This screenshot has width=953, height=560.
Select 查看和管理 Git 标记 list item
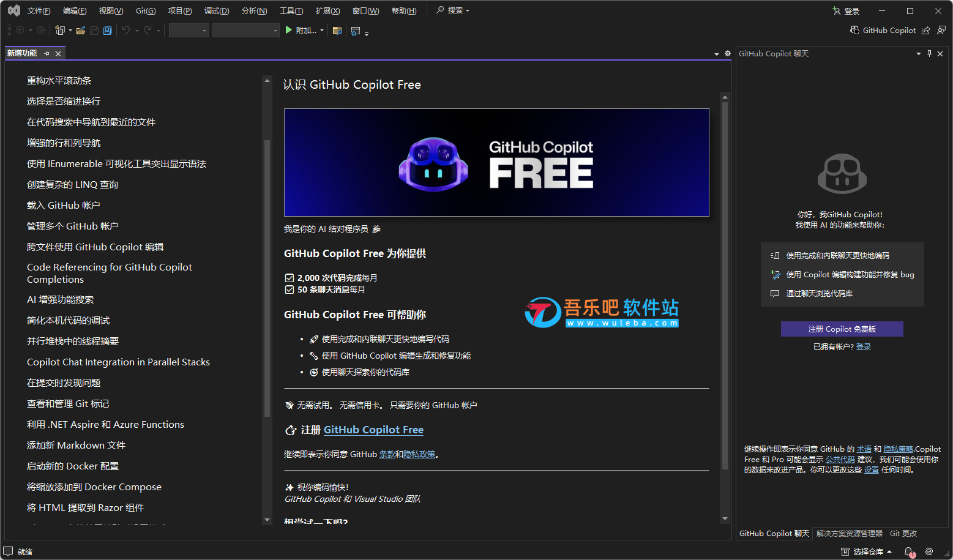(x=68, y=403)
